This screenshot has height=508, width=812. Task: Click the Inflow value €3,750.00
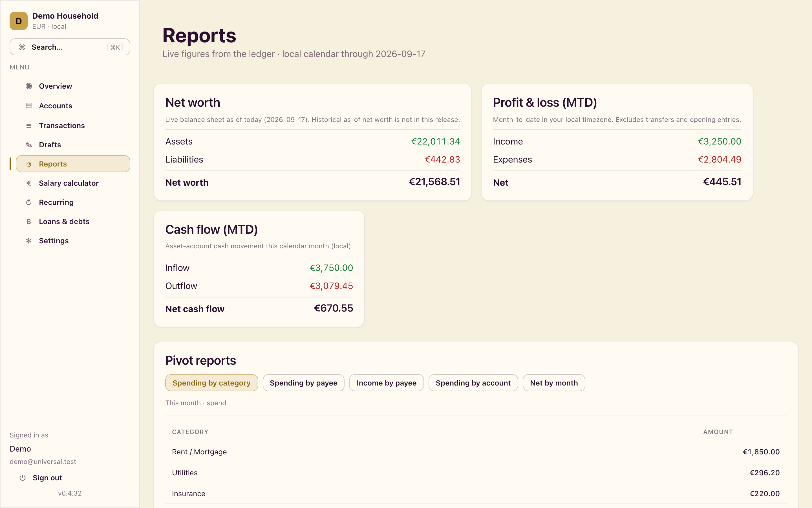tap(331, 268)
